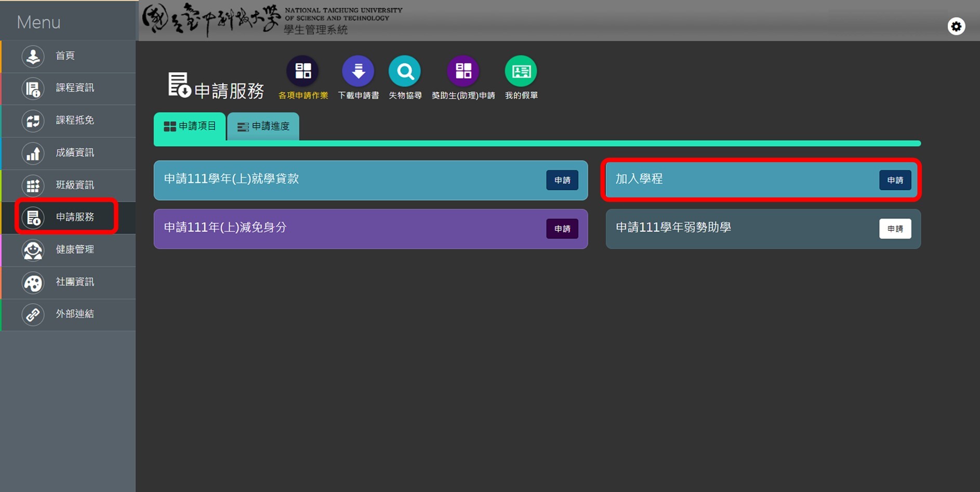
Task: Click the 各項申請作業 label text
Action: [x=303, y=96]
